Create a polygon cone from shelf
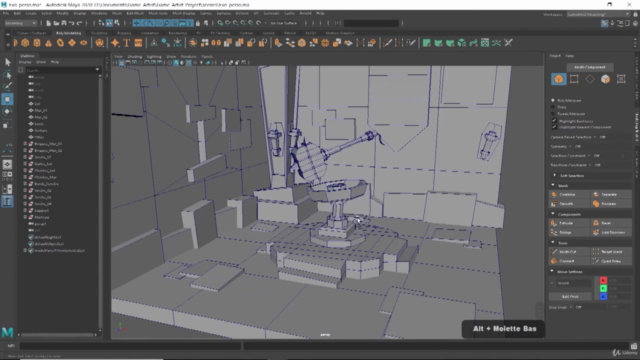This screenshot has width=640, height=360. point(49,43)
